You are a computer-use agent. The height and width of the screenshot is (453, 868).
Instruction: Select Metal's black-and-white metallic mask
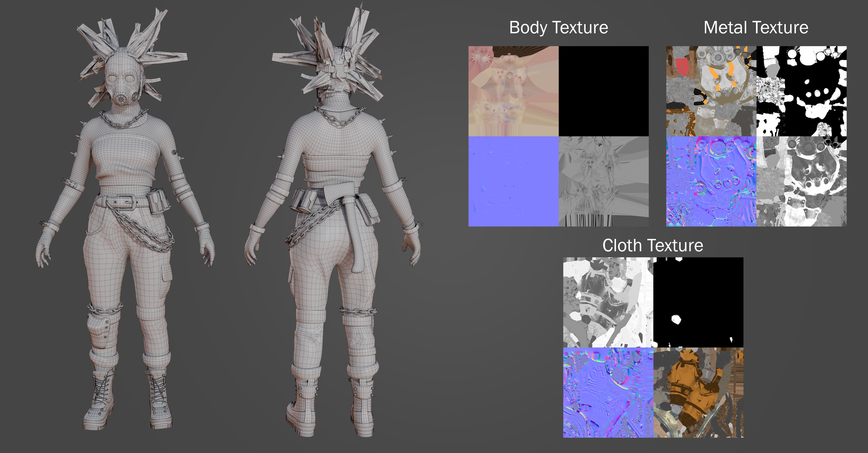click(x=801, y=91)
